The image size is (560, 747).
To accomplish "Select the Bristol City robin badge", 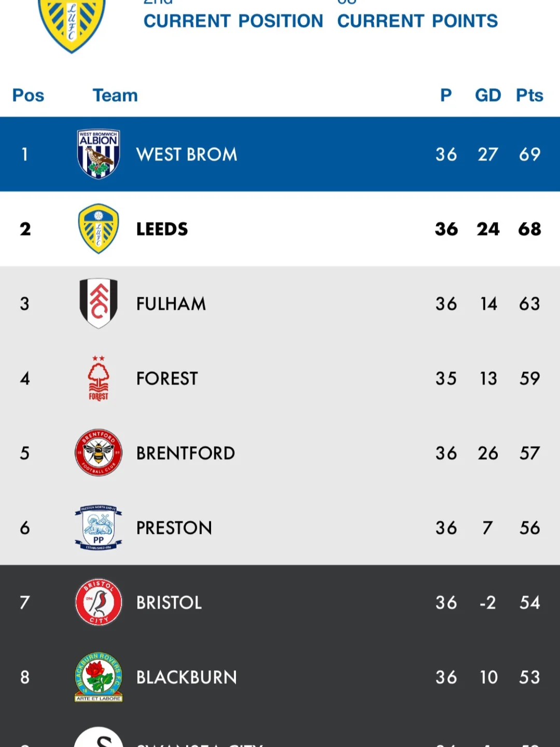I will tap(99, 602).
